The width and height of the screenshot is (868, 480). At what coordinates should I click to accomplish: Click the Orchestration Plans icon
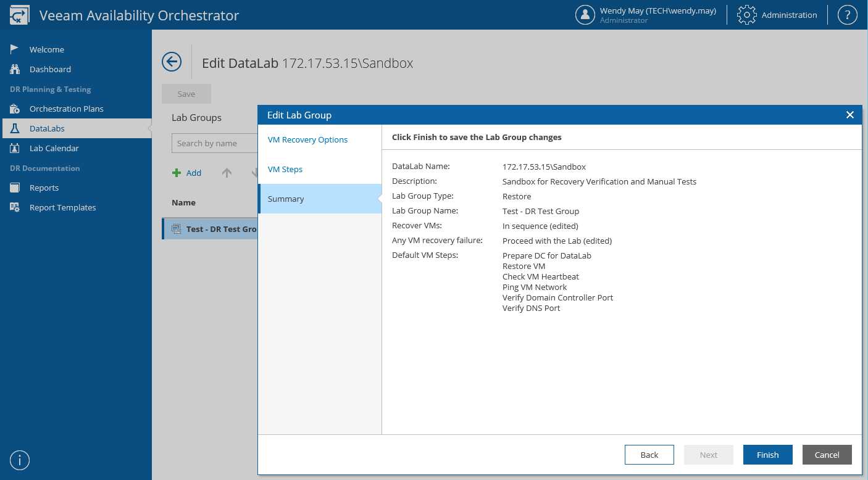point(15,109)
